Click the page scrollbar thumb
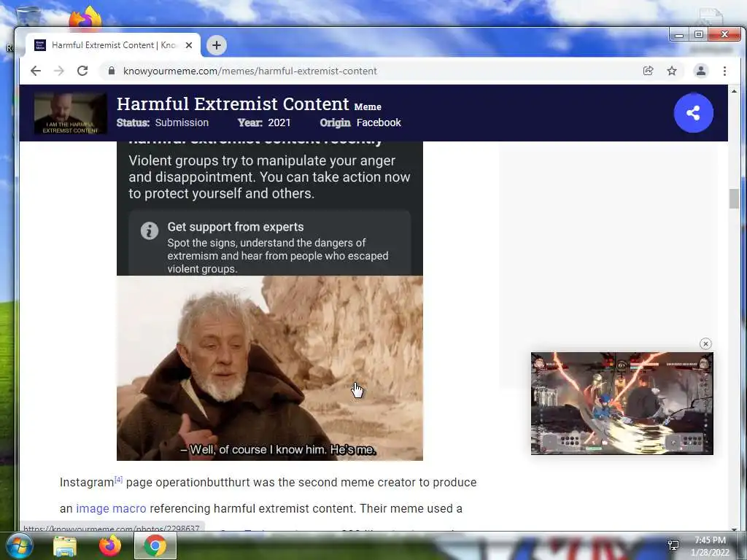 point(734,198)
